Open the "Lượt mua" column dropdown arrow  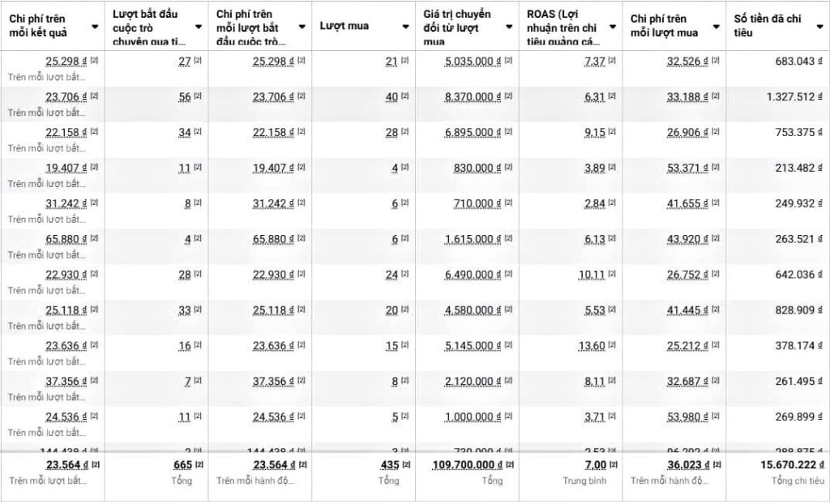coord(405,27)
